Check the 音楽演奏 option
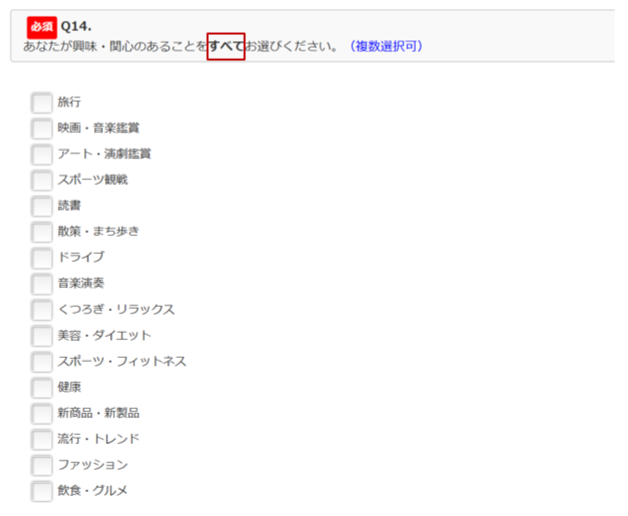The height and width of the screenshot is (516, 628). pos(41,284)
